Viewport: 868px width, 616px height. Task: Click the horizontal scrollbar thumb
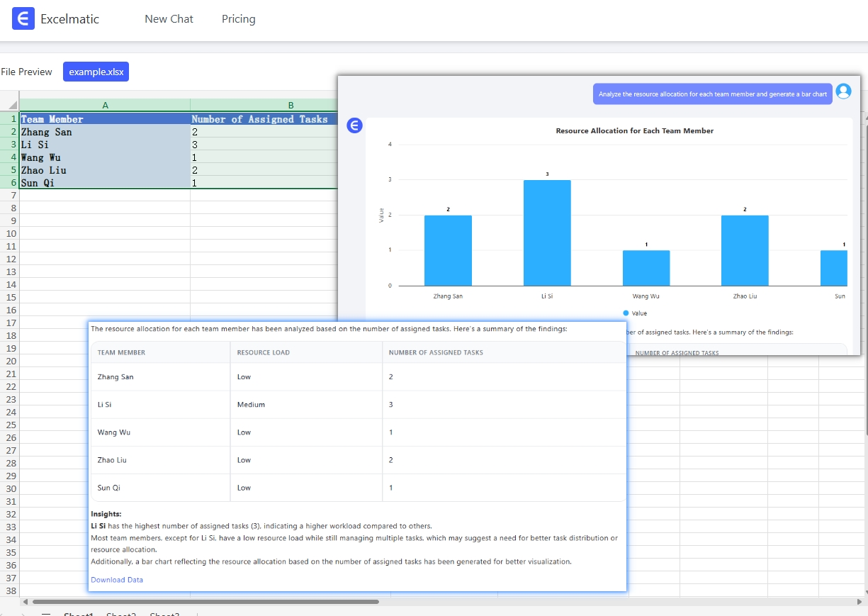point(205,602)
